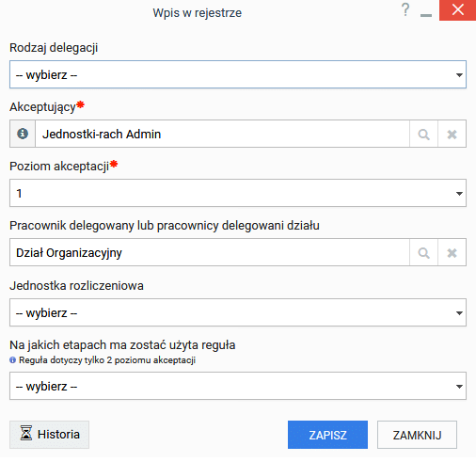
Task: Search for an Akceptujący using the magnifier
Action: pos(423,134)
